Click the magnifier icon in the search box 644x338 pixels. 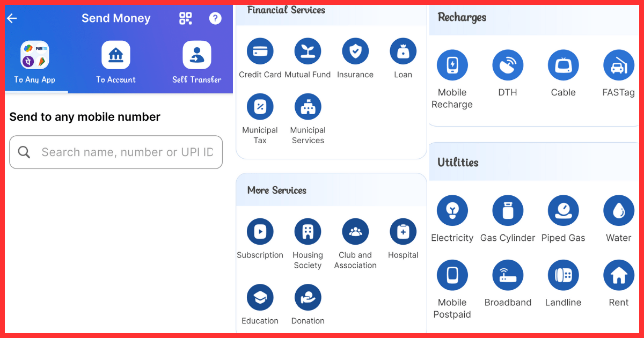coord(24,152)
